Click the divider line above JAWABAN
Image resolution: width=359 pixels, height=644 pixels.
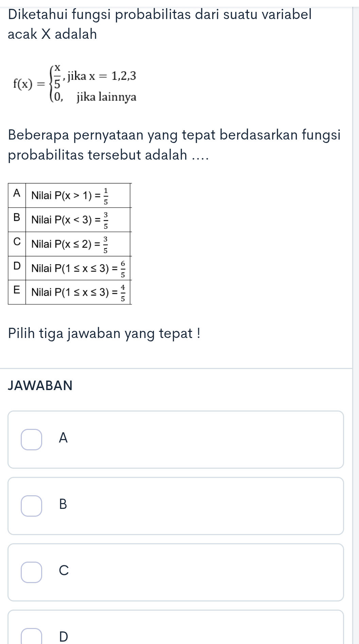coord(175,367)
